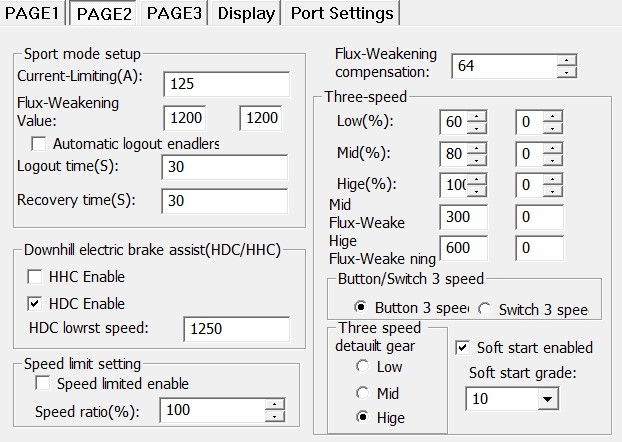
Task: Enable Automatic logout checkbox
Action: tap(39, 143)
